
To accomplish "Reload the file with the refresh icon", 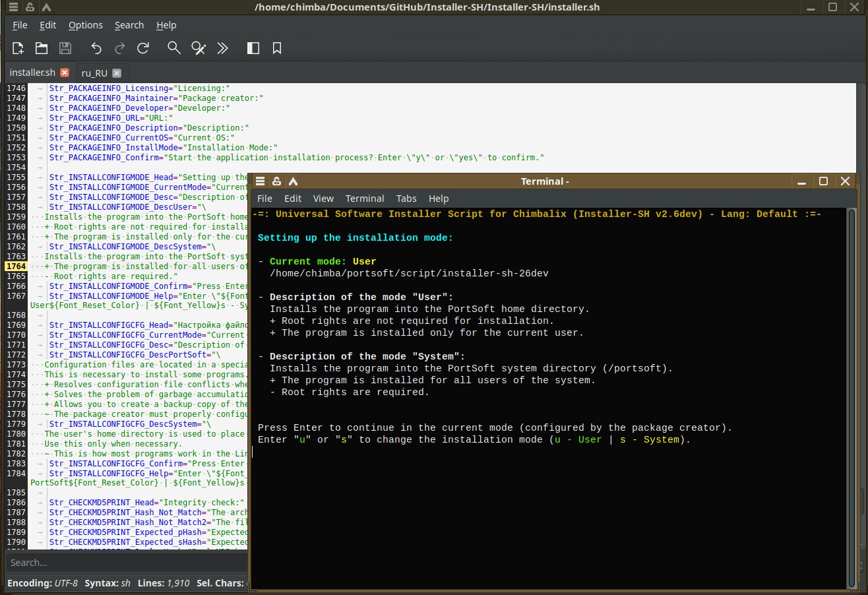I will click(143, 48).
